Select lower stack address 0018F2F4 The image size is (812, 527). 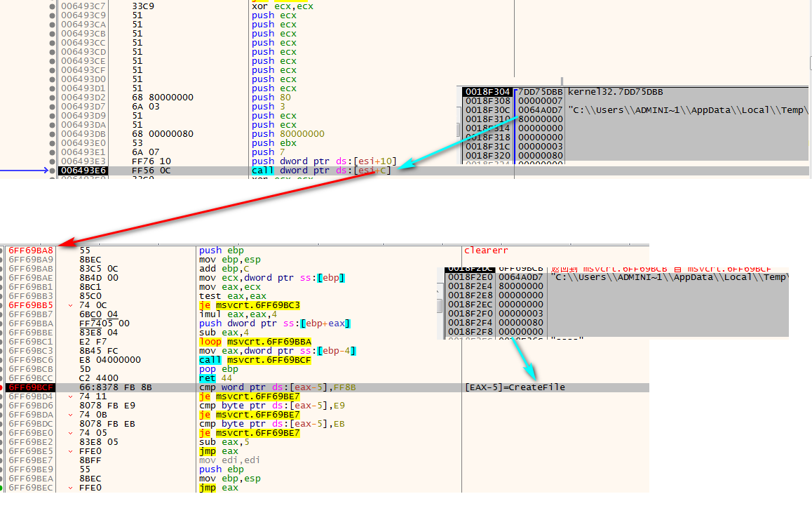[470, 322]
